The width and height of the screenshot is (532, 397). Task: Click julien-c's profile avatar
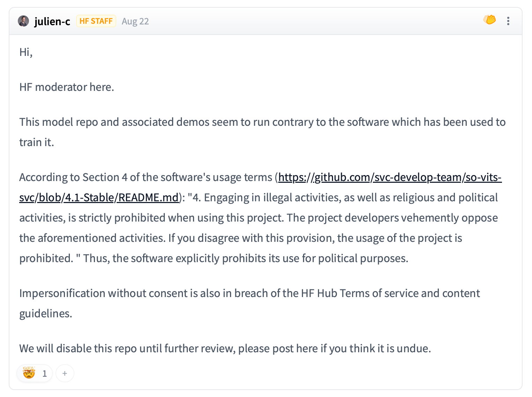23,21
